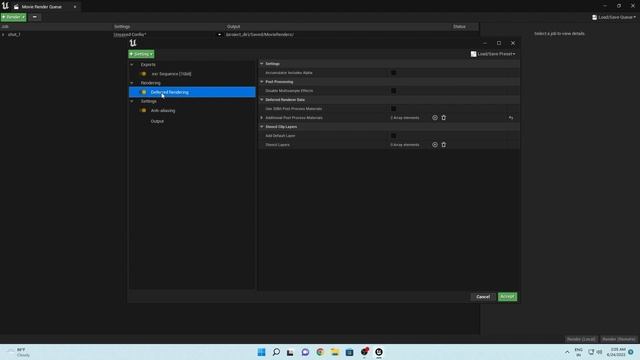Tick the Add Default Layer checkbox
This screenshot has height=360, width=640.
393,136
